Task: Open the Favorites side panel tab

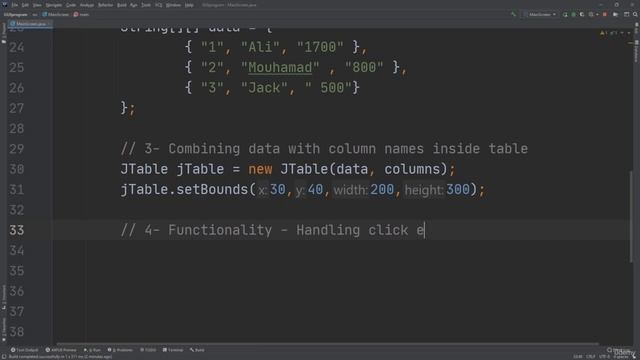Action: pyautogui.click(x=4, y=329)
